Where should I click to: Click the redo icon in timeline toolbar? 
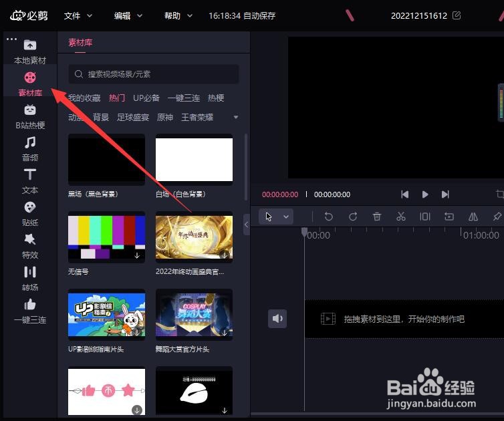pos(353,217)
